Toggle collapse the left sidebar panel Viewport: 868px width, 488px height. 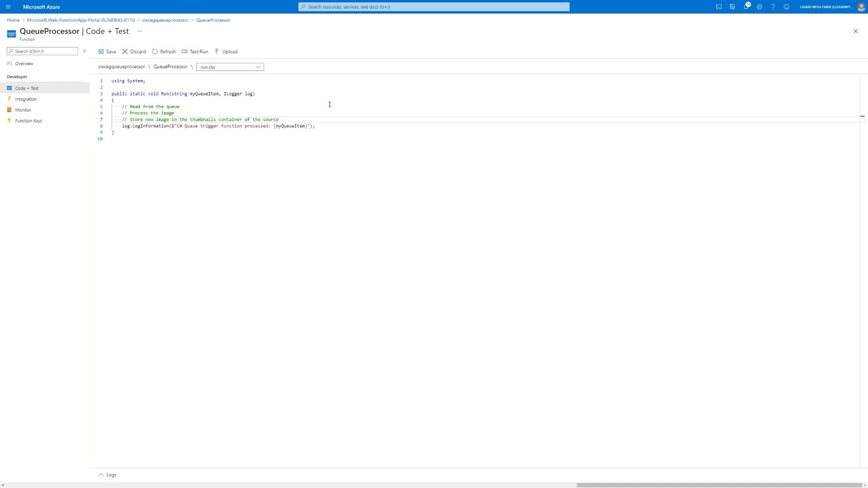pos(85,51)
